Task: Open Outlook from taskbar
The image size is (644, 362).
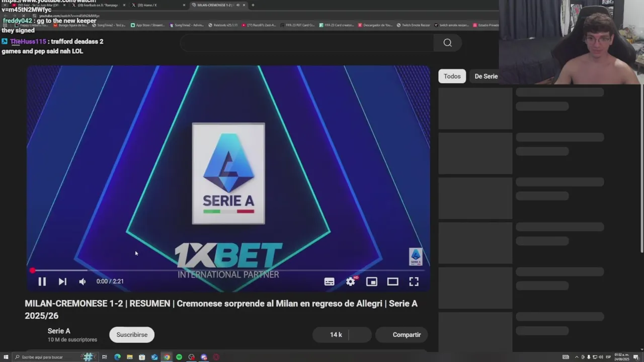Action: [154, 357]
